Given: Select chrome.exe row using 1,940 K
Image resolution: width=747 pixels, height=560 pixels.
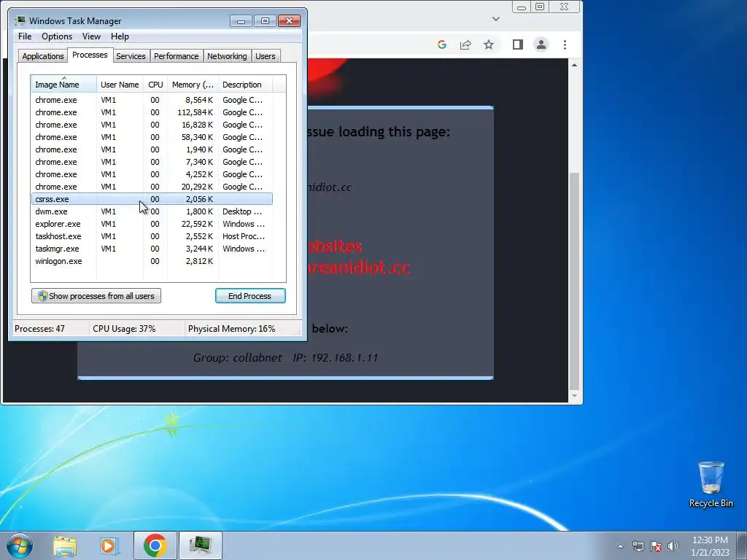Looking at the screenshot, I should click(152, 149).
